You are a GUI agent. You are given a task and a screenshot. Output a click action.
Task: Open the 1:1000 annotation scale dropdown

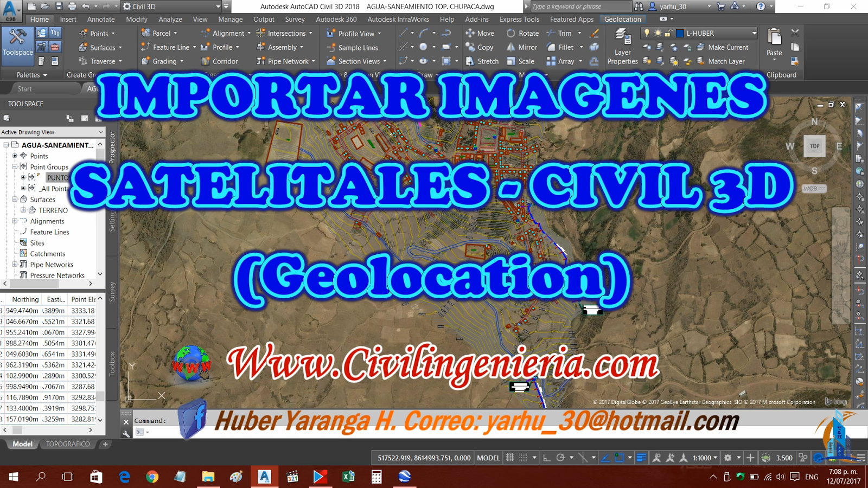click(705, 458)
